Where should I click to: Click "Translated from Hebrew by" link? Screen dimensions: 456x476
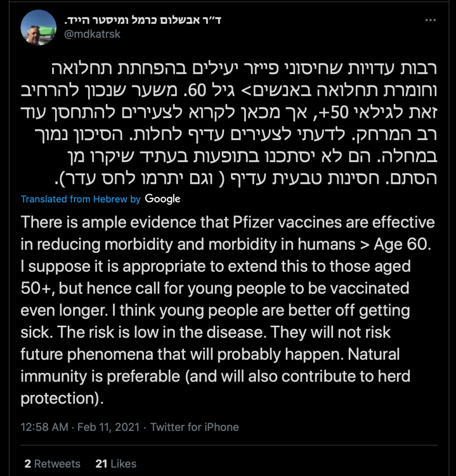[81, 199]
